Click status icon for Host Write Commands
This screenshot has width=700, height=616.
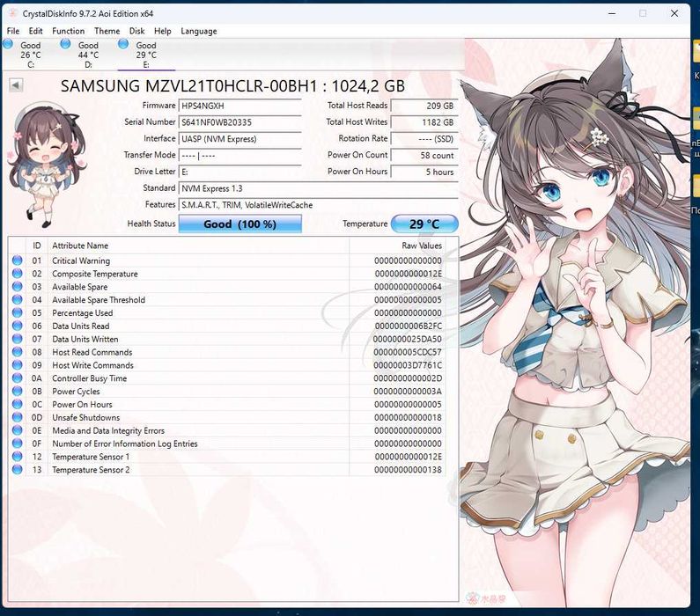click(x=18, y=365)
